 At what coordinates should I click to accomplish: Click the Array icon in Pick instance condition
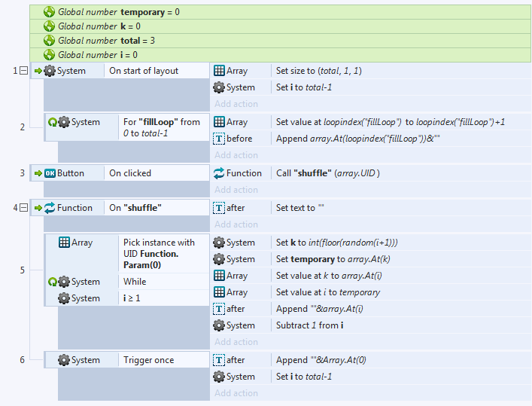pos(65,243)
